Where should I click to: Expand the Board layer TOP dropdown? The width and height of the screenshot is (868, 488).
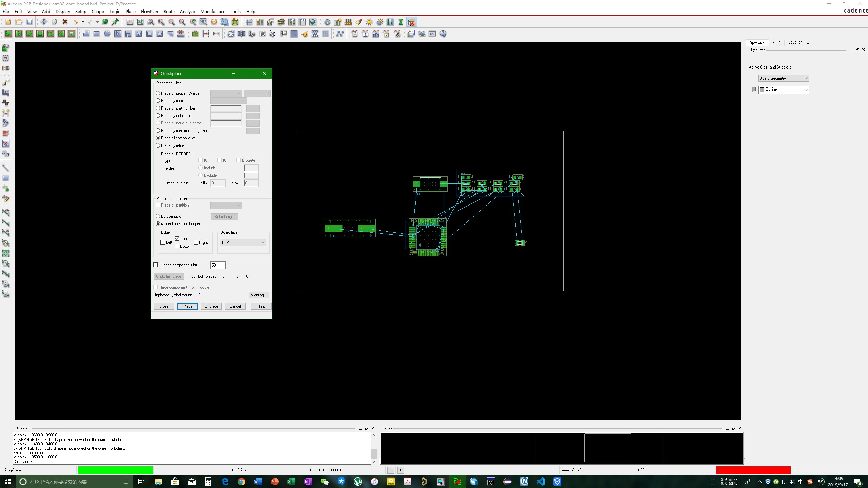coord(243,243)
